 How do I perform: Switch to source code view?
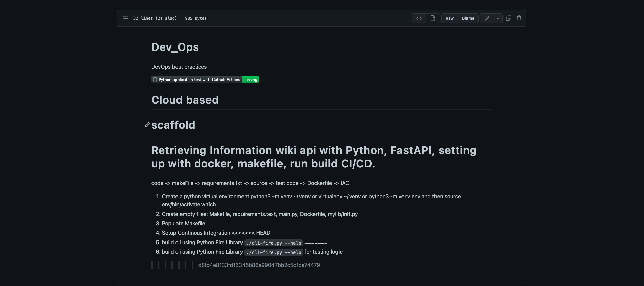click(419, 18)
